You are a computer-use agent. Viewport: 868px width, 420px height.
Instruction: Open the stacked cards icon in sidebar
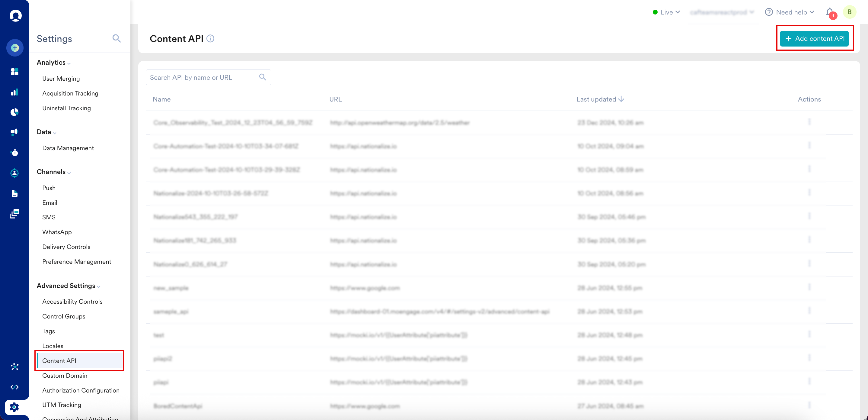click(14, 214)
